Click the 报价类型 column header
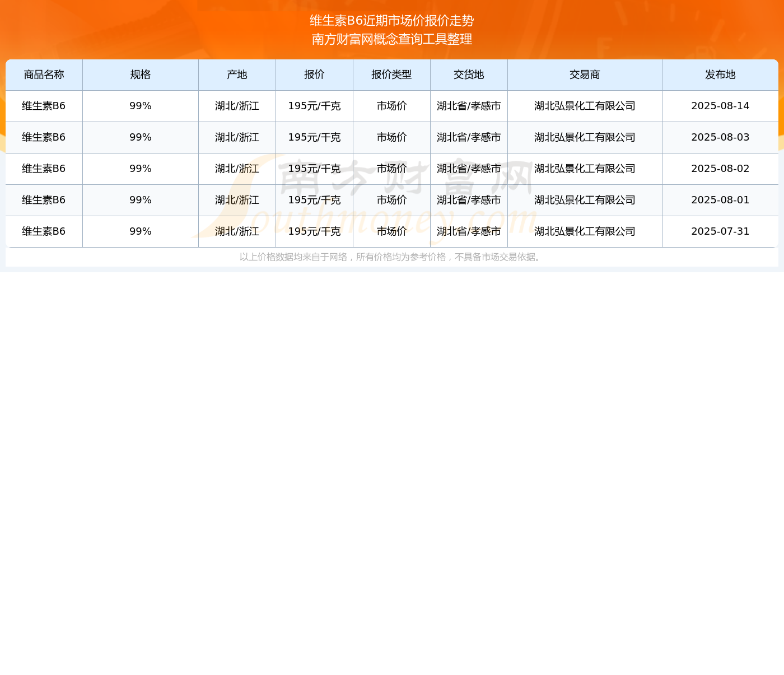Viewport: 784px width, 675px height. [x=392, y=75]
